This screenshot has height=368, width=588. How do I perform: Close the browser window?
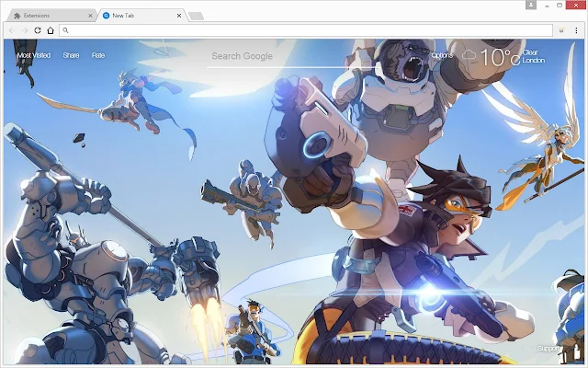click(x=576, y=5)
